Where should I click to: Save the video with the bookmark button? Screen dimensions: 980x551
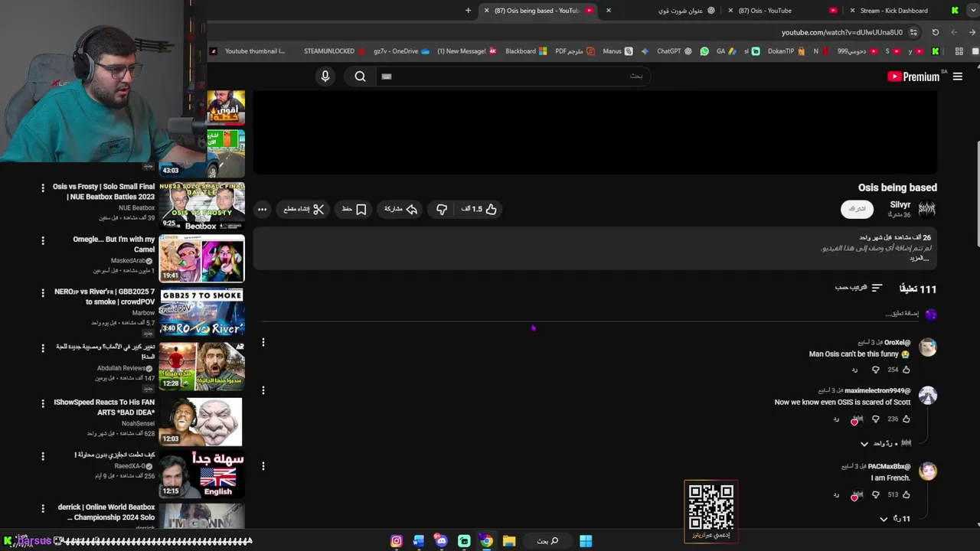click(x=354, y=209)
